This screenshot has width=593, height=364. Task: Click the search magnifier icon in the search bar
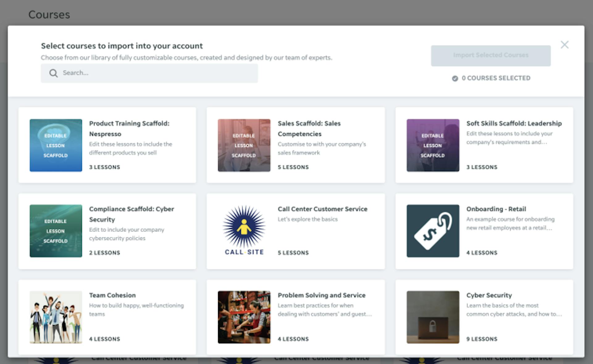(53, 73)
